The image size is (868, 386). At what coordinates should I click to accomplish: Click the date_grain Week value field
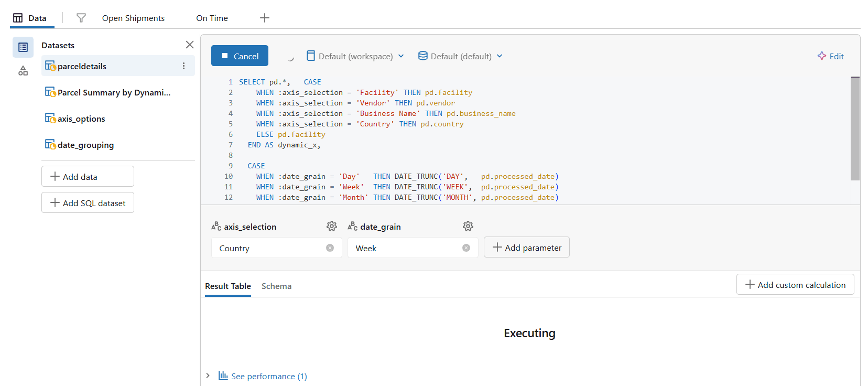coord(413,248)
